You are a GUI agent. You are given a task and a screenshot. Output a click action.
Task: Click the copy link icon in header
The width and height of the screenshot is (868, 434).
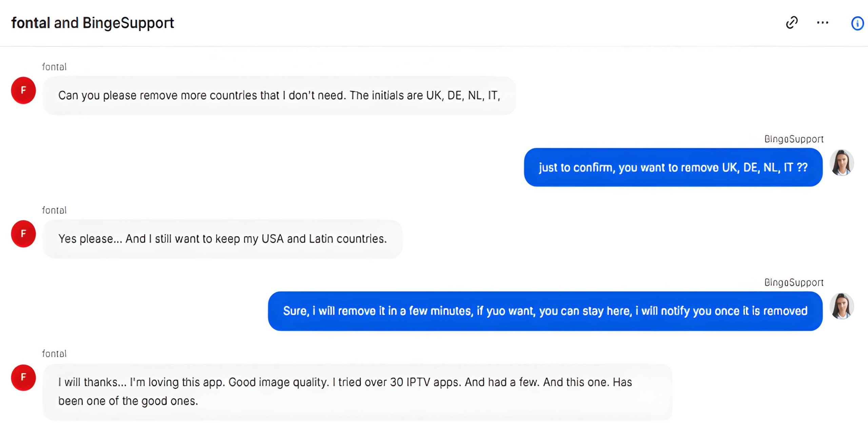792,23
